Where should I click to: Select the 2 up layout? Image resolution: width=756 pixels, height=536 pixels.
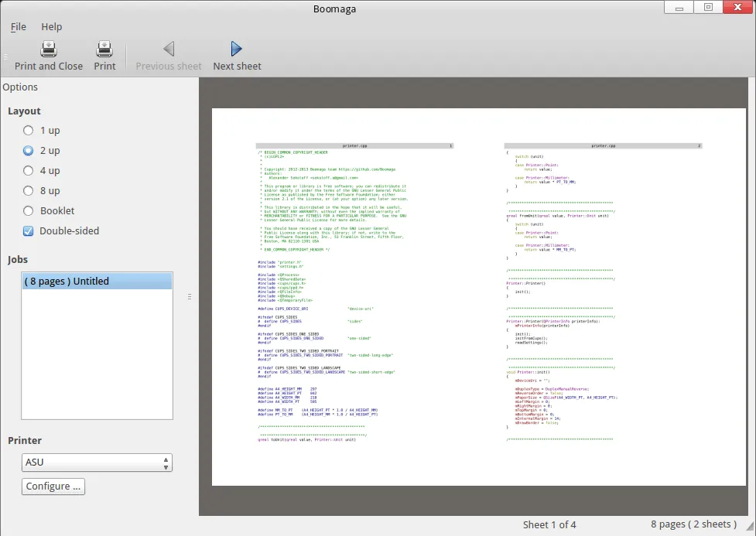(x=28, y=150)
